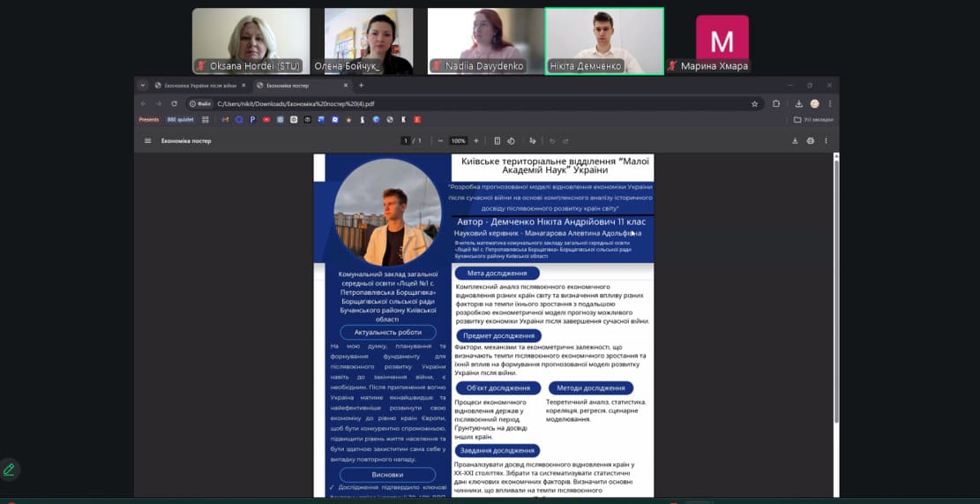The height and width of the screenshot is (504, 980).
Task: Open the PDF viewer sidebar menu icon
Action: (148, 140)
